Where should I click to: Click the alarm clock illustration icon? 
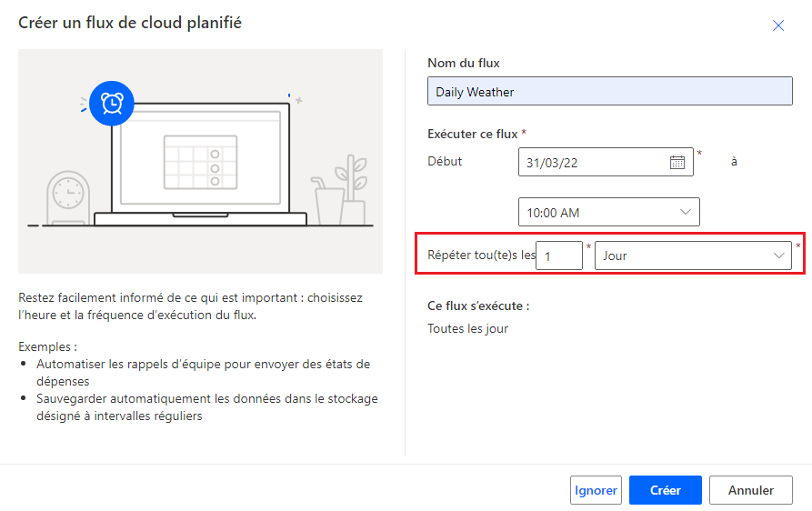click(x=112, y=104)
